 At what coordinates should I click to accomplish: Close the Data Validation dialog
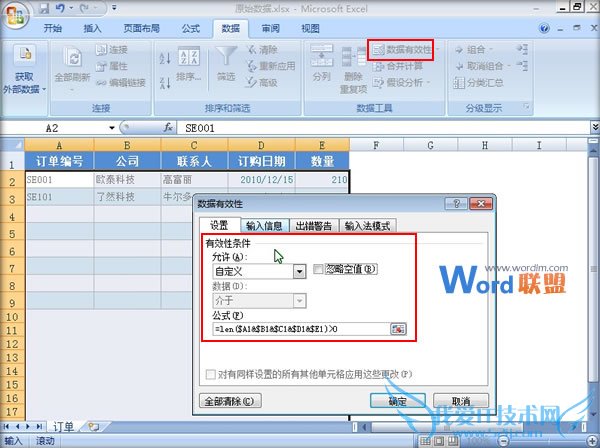(480, 204)
